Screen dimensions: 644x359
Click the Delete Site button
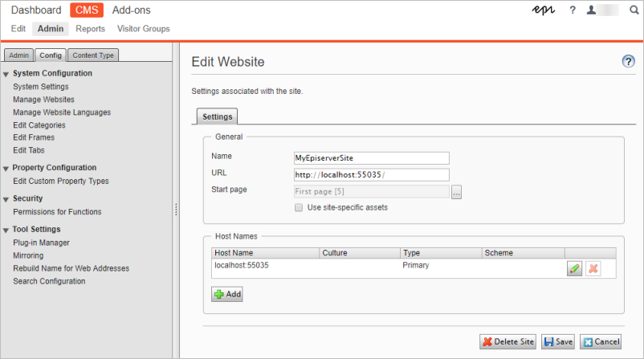coord(507,341)
